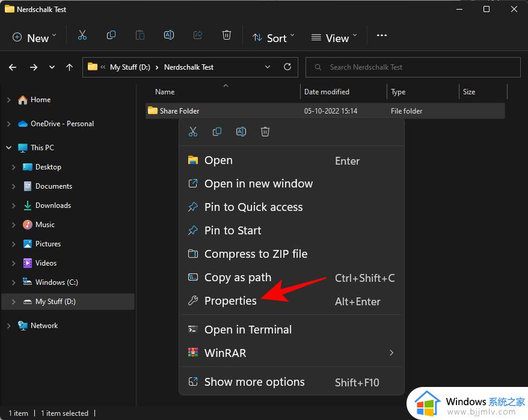Screen dimensions: 528x420
Task: Select Pictures in the sidebar
Action: pos(48,244)
